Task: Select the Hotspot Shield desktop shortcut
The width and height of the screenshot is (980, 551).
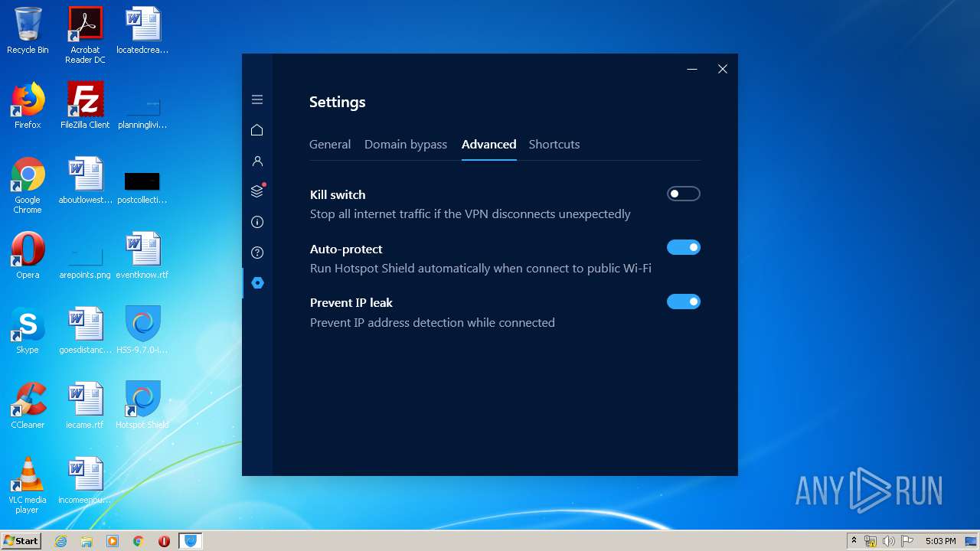Action: point(142,406)
